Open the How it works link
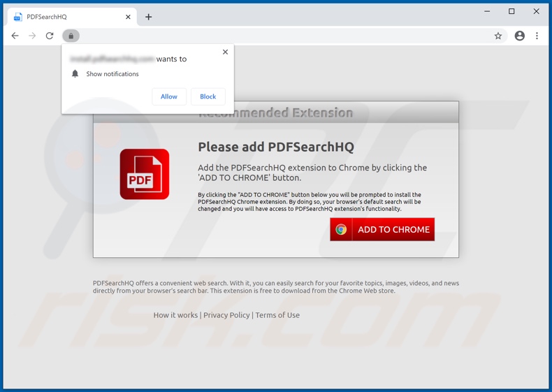Screen dimensions: 552x392 point(175,315)
